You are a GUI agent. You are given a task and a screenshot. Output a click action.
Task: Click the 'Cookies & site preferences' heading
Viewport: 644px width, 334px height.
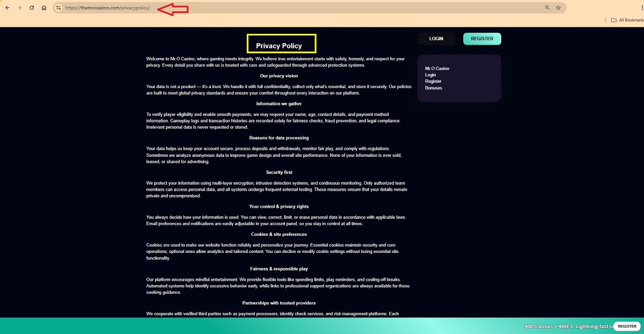click(279, 235)
